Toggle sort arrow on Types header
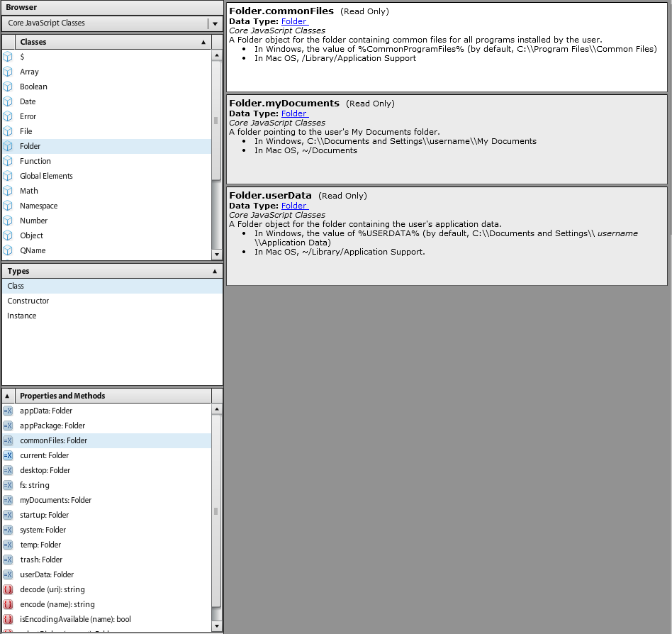Viewport: 672px width, 634px height. [x=215, y=272]
